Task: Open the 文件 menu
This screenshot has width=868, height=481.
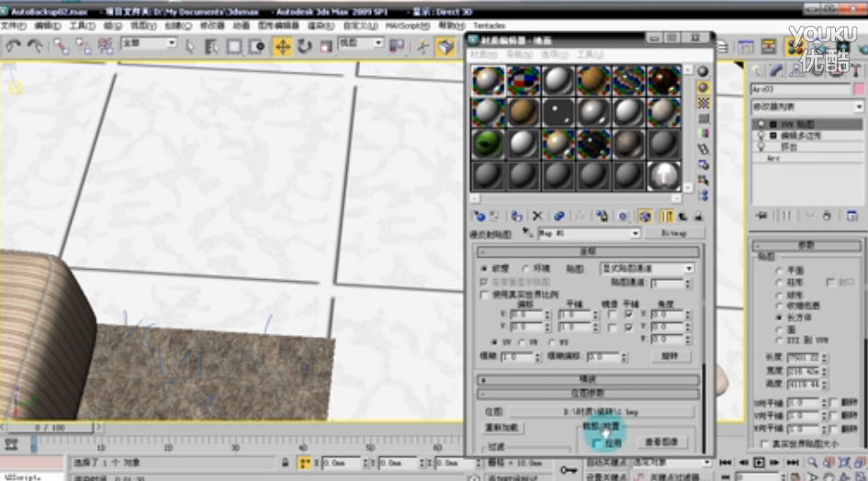Action: [13, 26]
